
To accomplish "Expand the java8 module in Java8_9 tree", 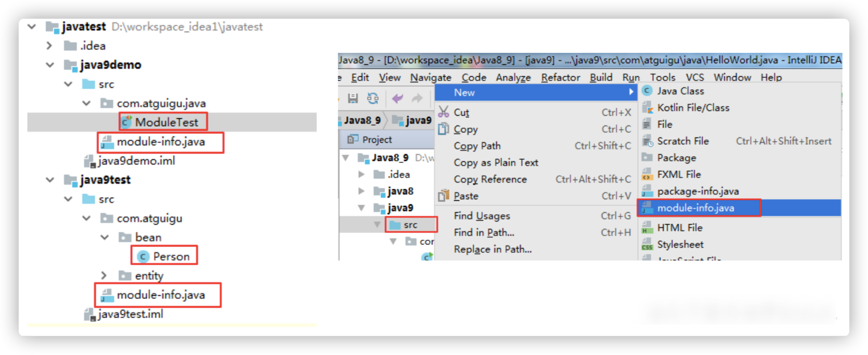I will tap(361, 191).
